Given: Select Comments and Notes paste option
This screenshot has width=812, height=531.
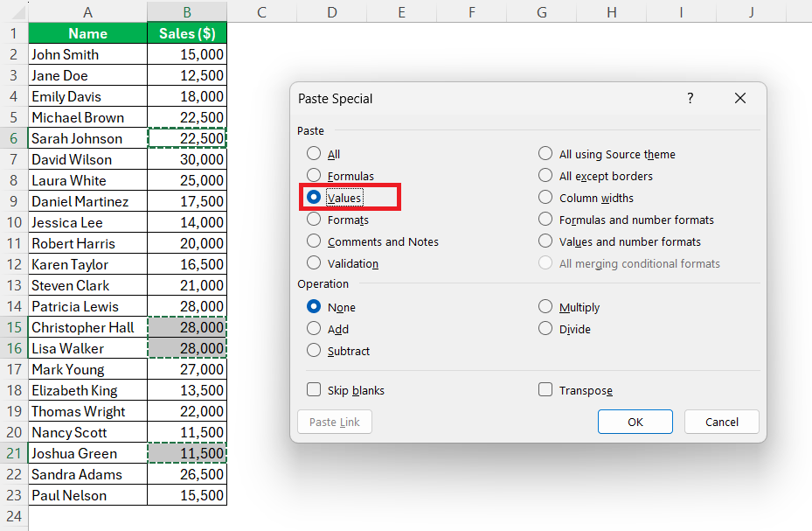Looking at the screenshot, I should pos(372,241).
